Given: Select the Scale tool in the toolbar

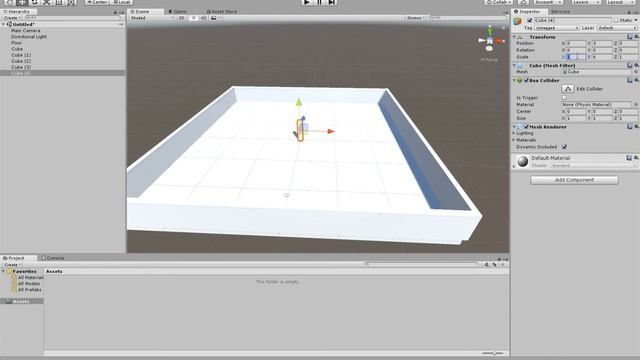Looking at the screenshot, I should click(x=47, y=2).
